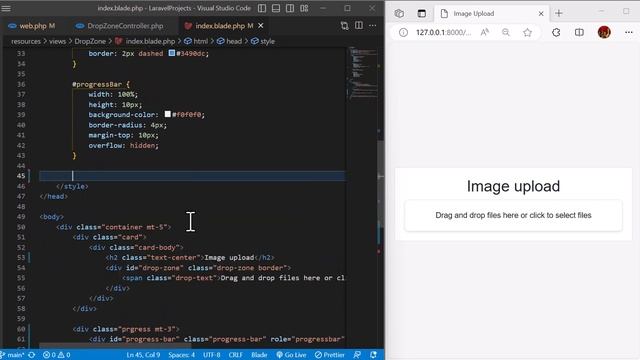
Task: Click the synchronize changes icon
Action: [x=31, y=355]
